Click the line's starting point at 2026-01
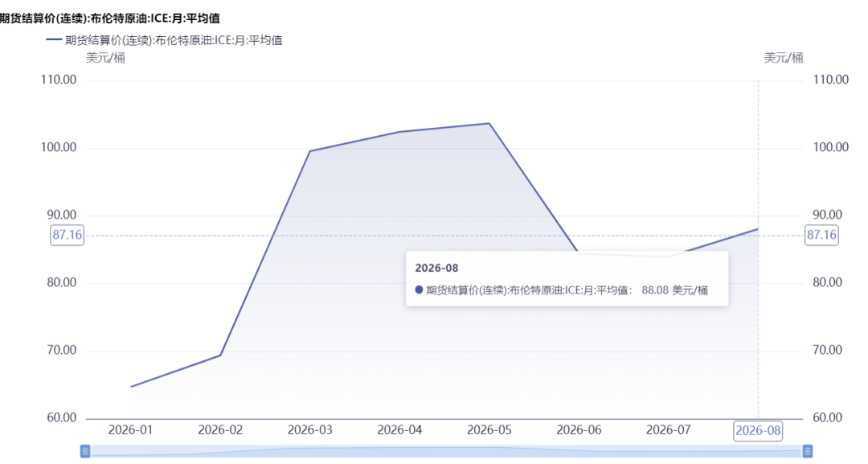Screen dimensions: 868x464 [x=131, y=387]
